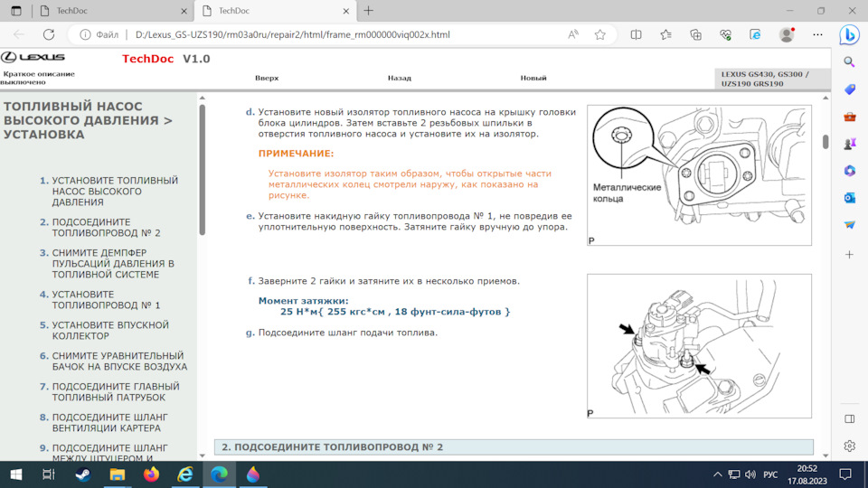Open the Windows Start menu
Image resolution: width=868 pixels, height=488 pixels.
coord(16,474)
